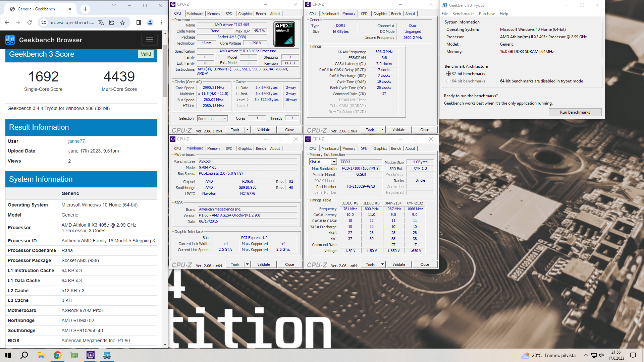Screen dimensions: 644x362
Task: Go back in Chrome browser
Action: point(7,22)
